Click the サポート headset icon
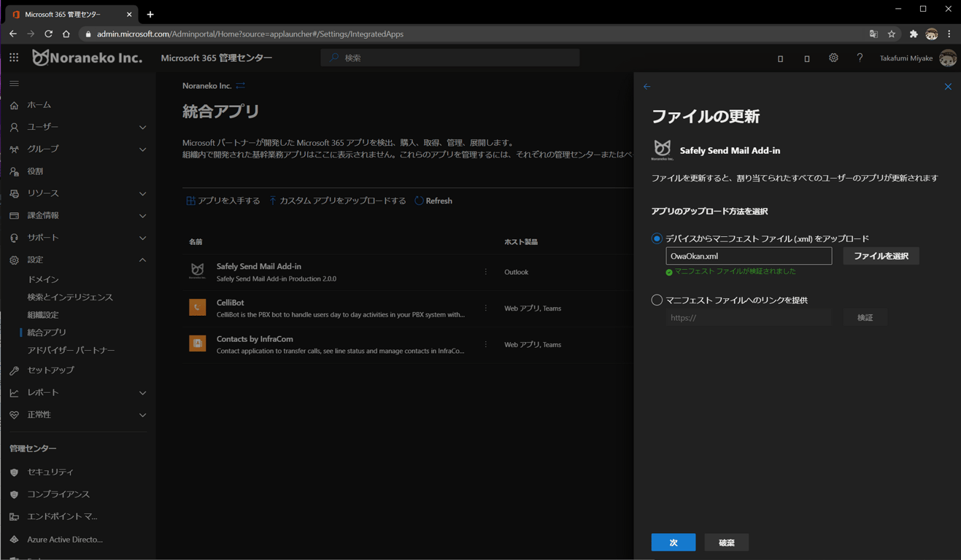Screen dimensions: 961x560 click(x=14, y=238)
